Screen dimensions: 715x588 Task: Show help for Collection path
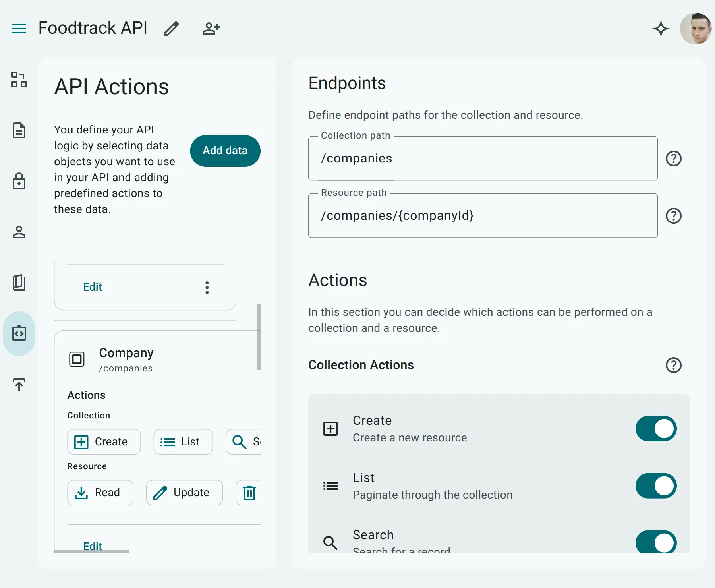673,159
